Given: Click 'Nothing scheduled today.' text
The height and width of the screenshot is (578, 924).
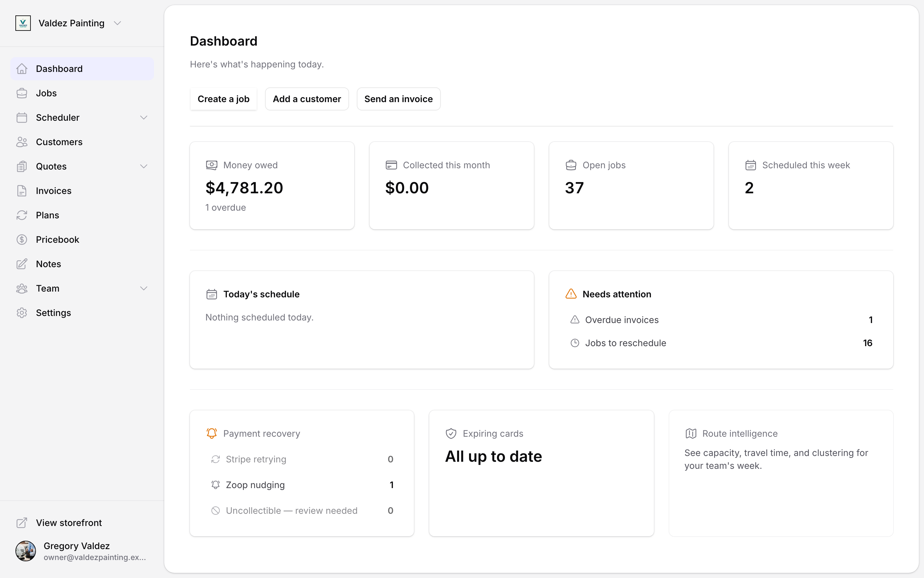Looking at the screenshot, I should tap(259, 317).
